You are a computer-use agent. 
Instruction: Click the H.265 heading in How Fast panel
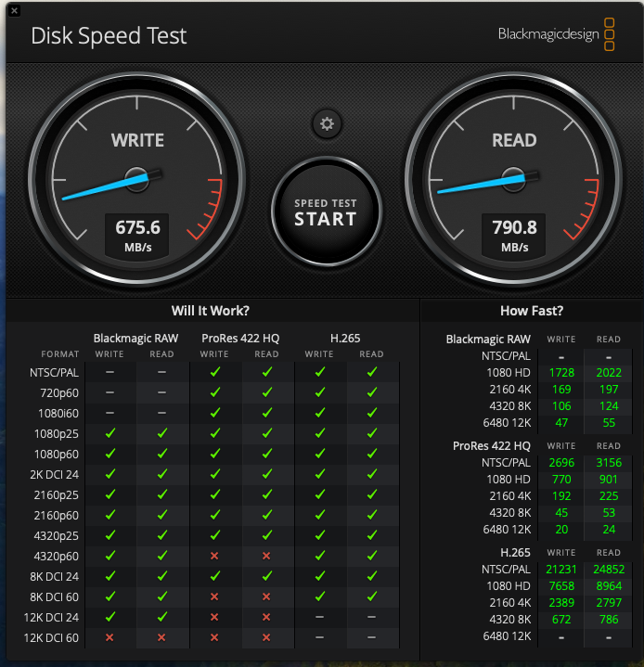(x=515, y=553)
